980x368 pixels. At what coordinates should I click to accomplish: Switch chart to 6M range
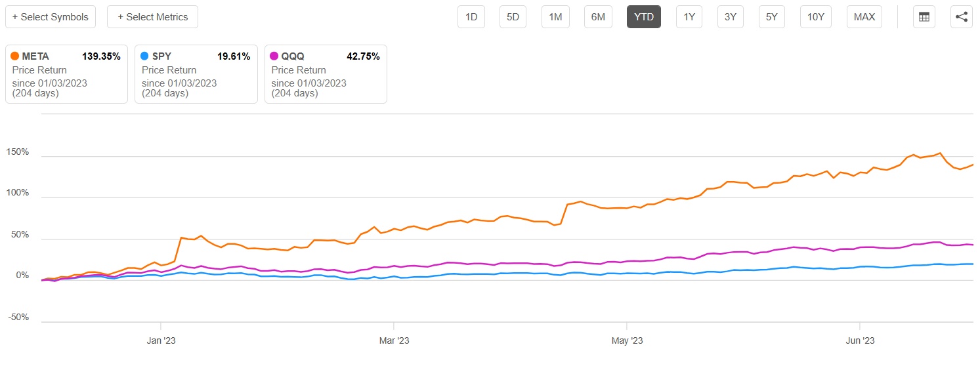[x=598, y=17]
